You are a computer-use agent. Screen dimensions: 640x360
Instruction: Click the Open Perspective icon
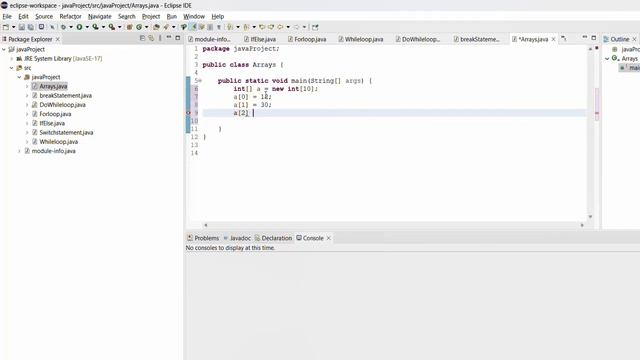click(x=315, y=27)
